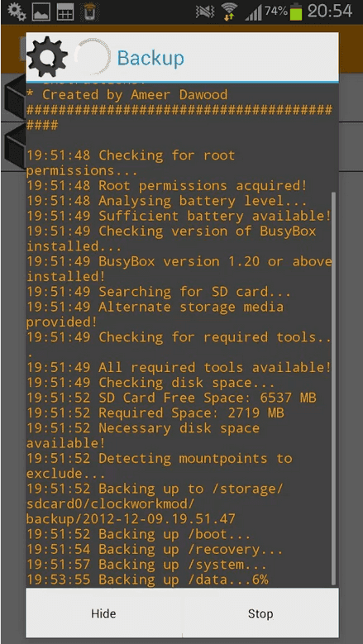This screenshot has width=363, height=644.
Task: Tap the phone tethering notification icon
Action: (88, 12)
